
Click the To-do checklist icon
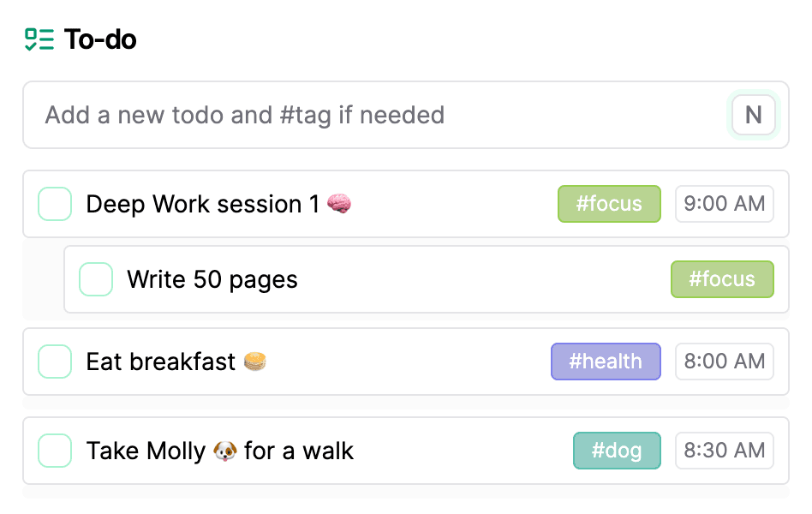click(x=39, y=39)
